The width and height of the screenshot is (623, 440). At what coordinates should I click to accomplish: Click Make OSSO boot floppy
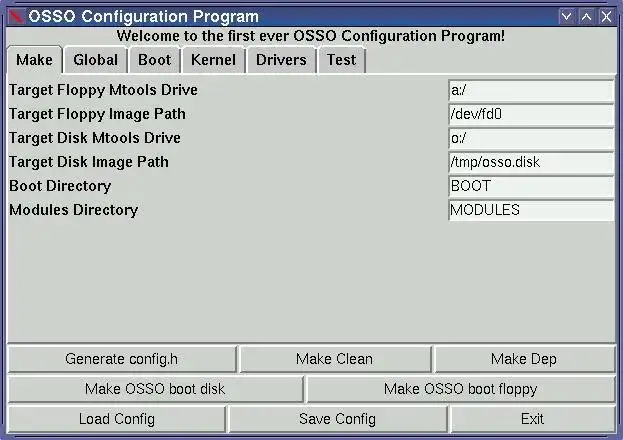pos(460,389)
